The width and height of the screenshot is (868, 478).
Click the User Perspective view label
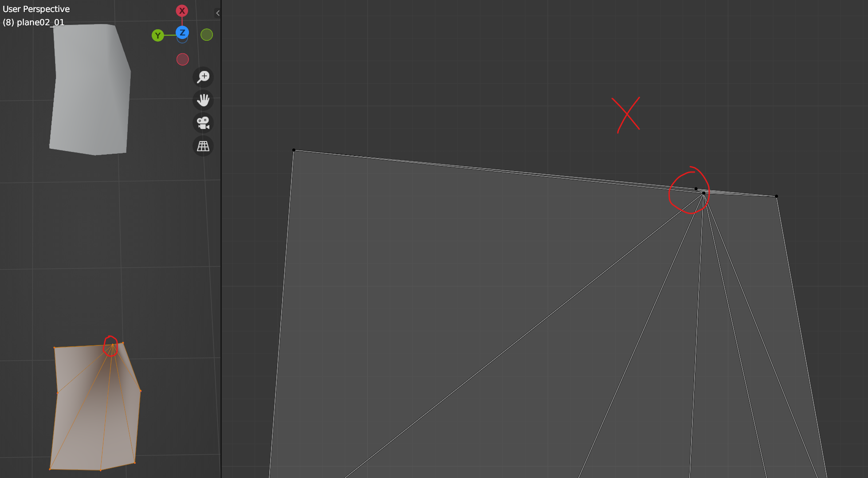36,9
